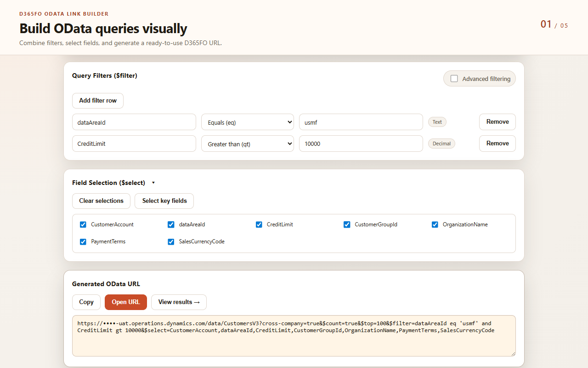Screen dimensions: 588x368
Task: Uncheck the dataAreaId field checkbox
Action: (171, 224)
